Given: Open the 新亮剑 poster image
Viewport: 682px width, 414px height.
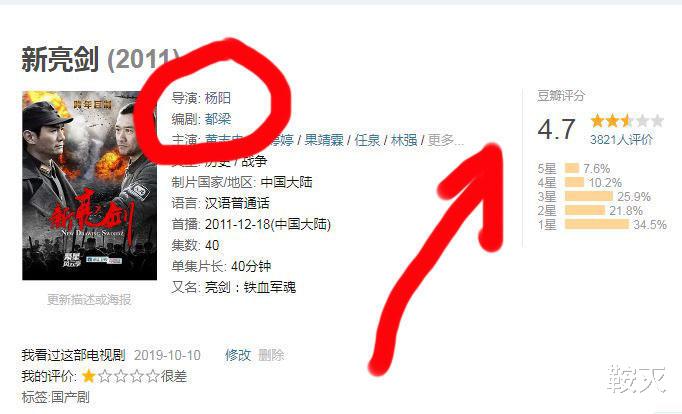Looking at the screenshot, I should pyautogui.click(x=90, y=185).
